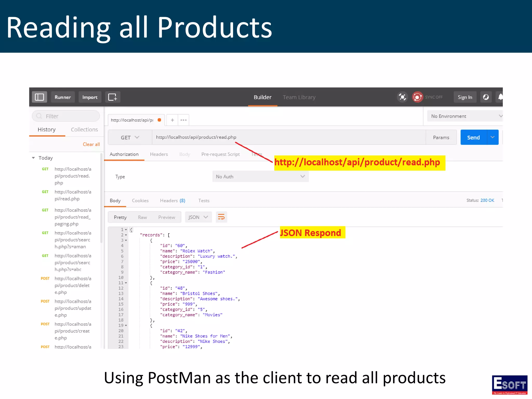This screenshot has width=532, height=399.
Task: Open the request Headers tab
Action: pos(159,154)
